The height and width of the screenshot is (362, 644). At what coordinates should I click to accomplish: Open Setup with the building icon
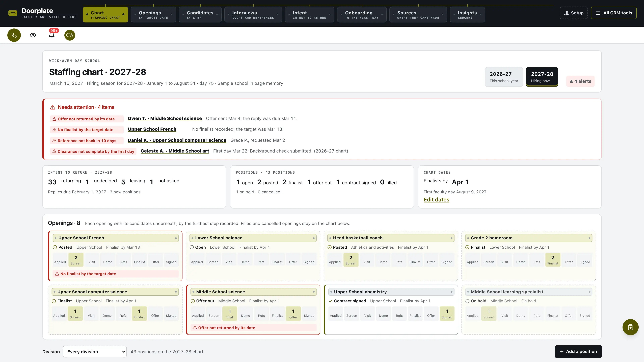[574, 13]
